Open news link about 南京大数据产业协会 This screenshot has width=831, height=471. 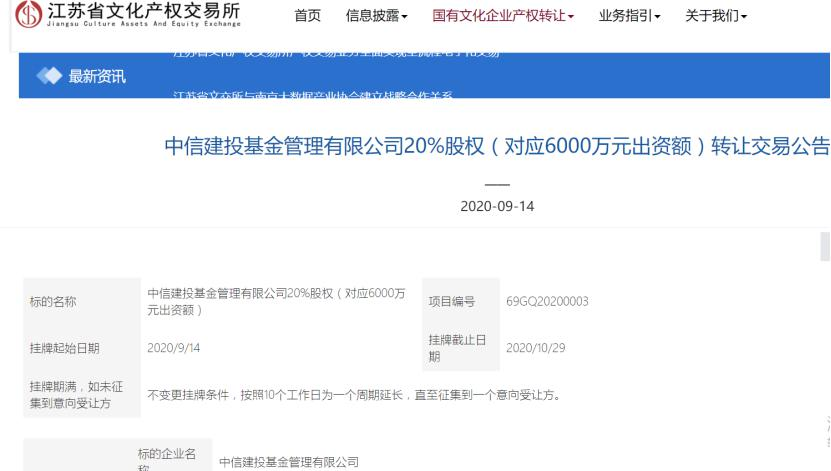313,95
